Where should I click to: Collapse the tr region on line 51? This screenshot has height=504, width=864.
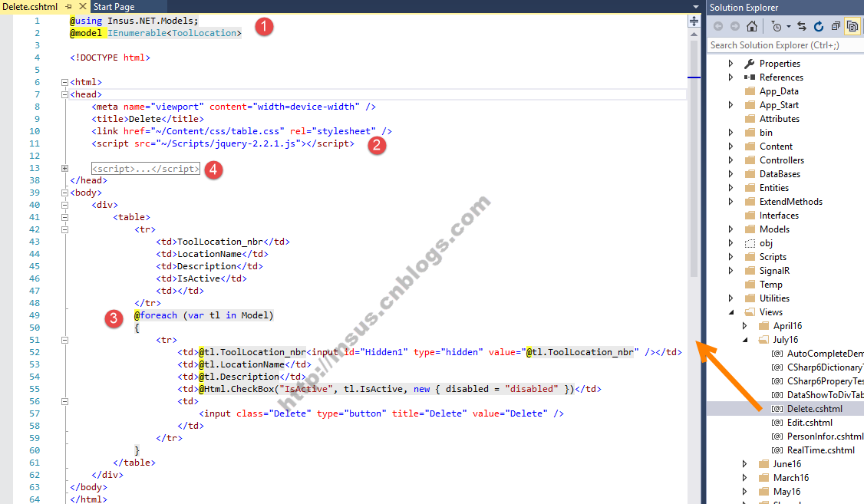(64, 341)
